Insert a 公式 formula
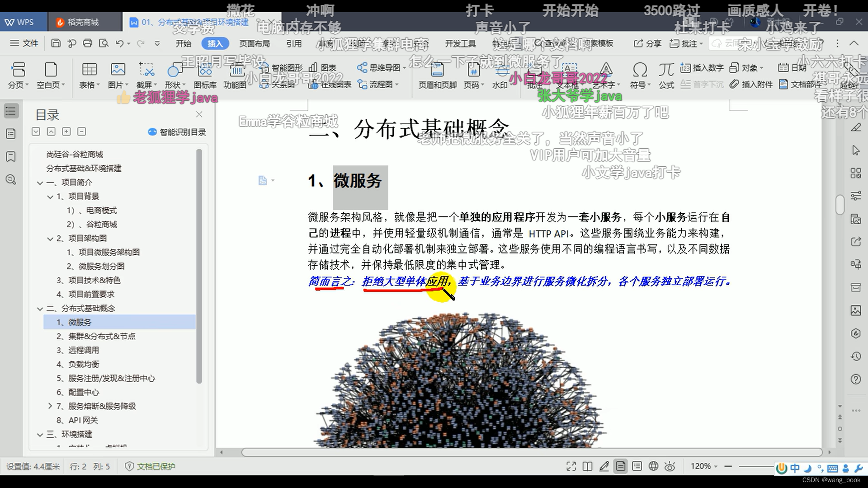 (x=665, y=75)
